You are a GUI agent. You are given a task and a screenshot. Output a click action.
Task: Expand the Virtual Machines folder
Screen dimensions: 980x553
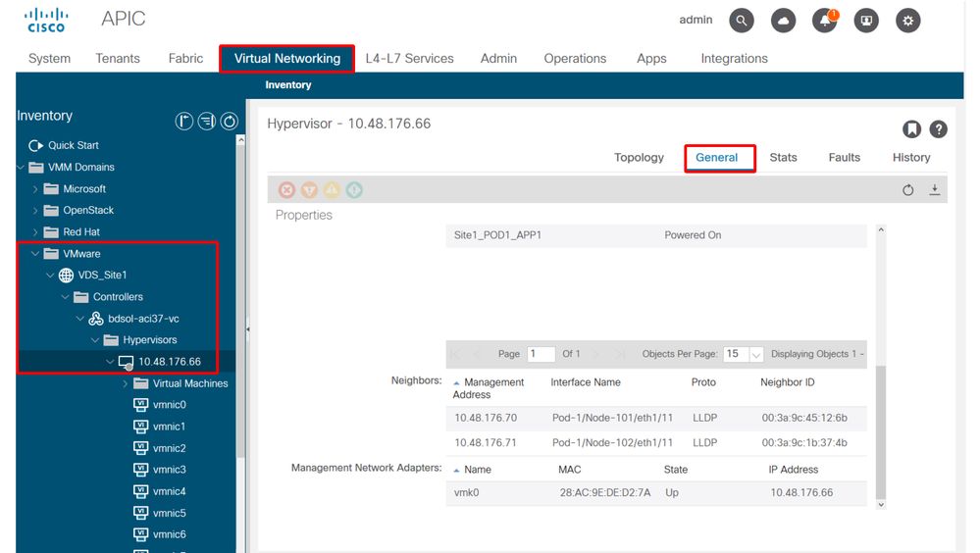click(x=125, y=383)
